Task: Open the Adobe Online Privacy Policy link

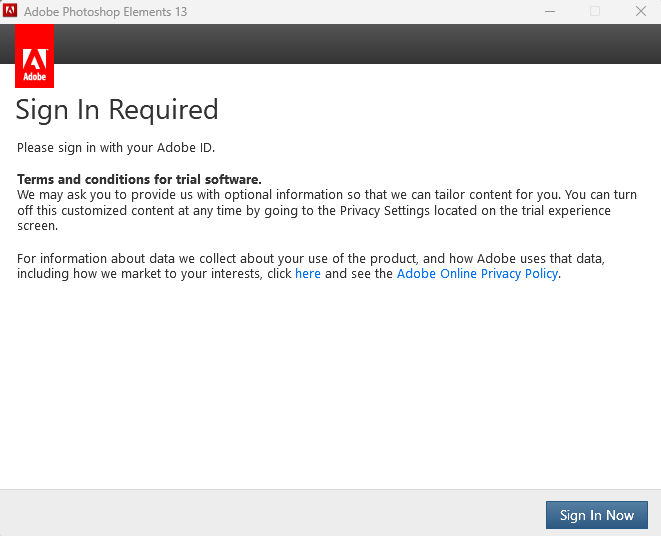Action: pyautogui.click(x=477, y=273)
